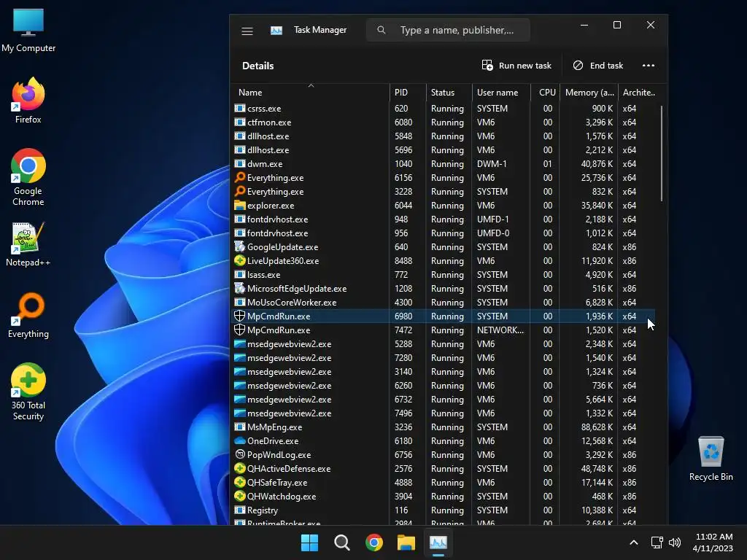Type in the Task Manager search box
The width and height of the screenshot is (747, 560).
[456, 31]
